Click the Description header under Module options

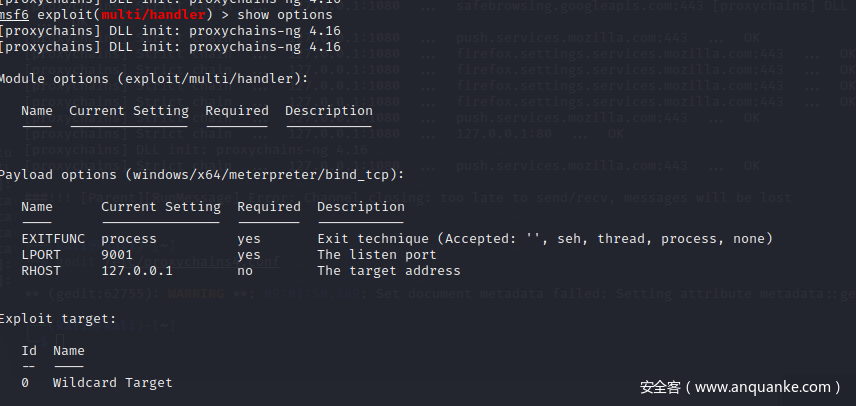tap(328, 111)
